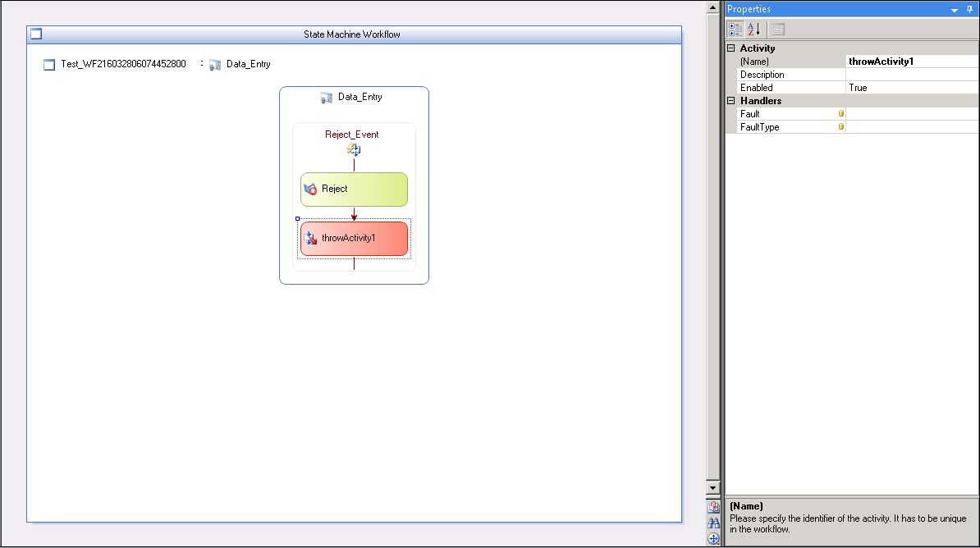Click the (Name) description help text
Viewport: 980px width, 548px height.
(x=848, y=523)
